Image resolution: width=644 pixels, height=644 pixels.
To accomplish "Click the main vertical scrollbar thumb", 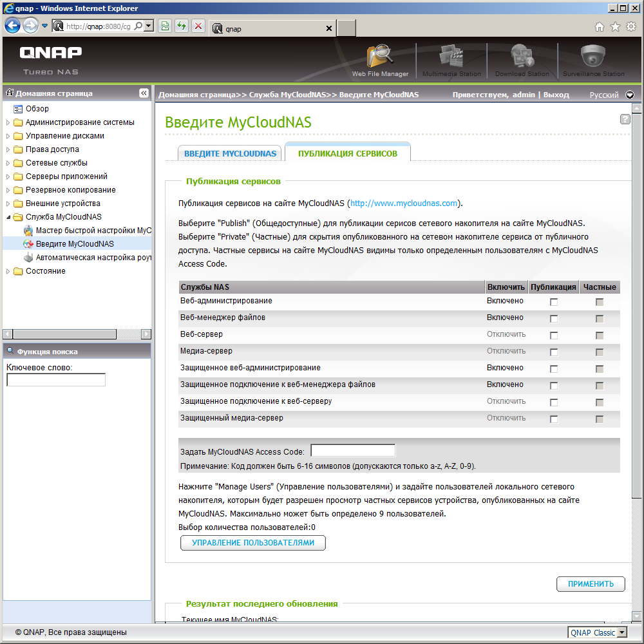I will pos(637,305).
